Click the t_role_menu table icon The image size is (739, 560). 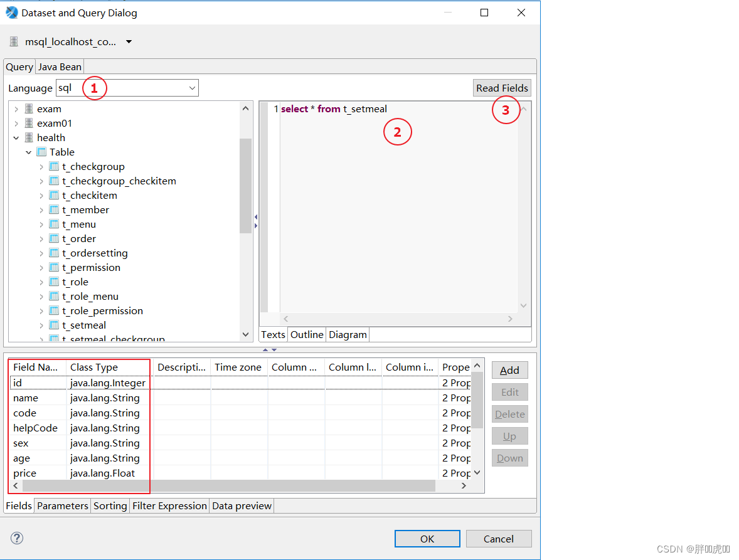click(x=54, y=296)
